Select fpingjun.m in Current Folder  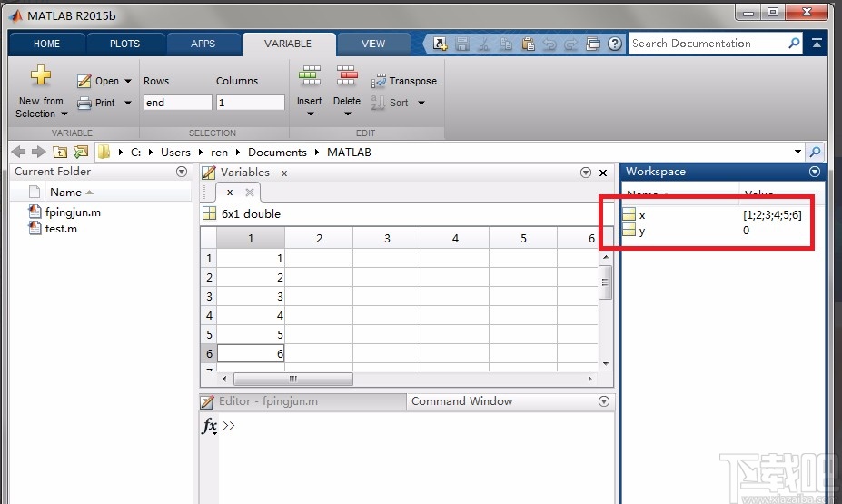[x=73, y=212]
